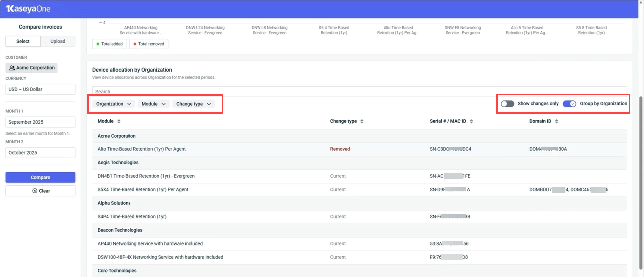Viewport: 644px width, 277px height.
Task: Sort by Change type column sort icon
Action: pos(362,121)
